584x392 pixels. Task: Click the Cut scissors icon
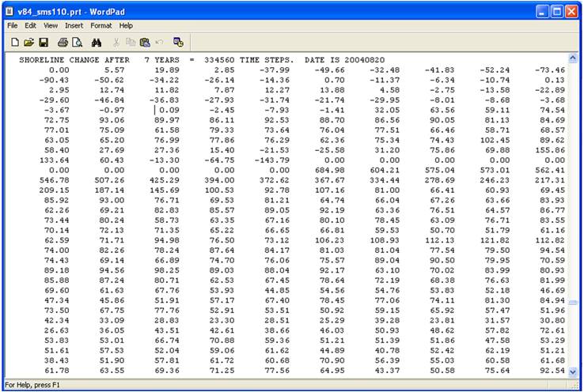coord(116,43)
